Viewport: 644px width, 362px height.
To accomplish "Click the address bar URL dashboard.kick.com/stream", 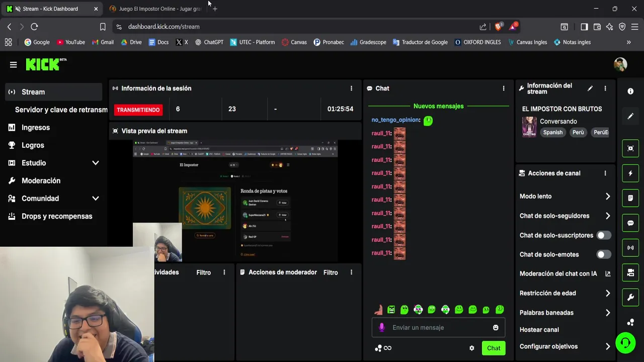I will click(x=164, y=27).
